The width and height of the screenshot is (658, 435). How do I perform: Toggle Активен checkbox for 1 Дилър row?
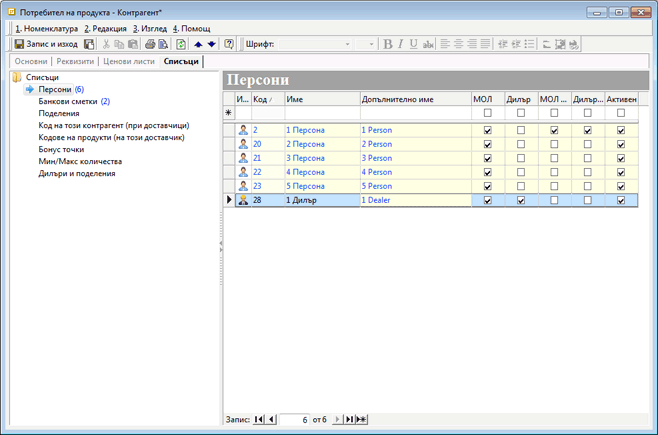point(621,201)
